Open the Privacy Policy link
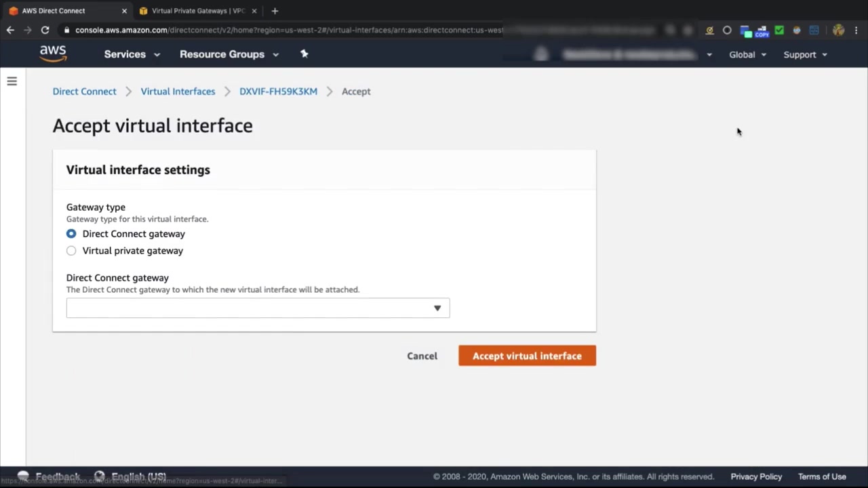The image size is (868, 488). (756, 476)
